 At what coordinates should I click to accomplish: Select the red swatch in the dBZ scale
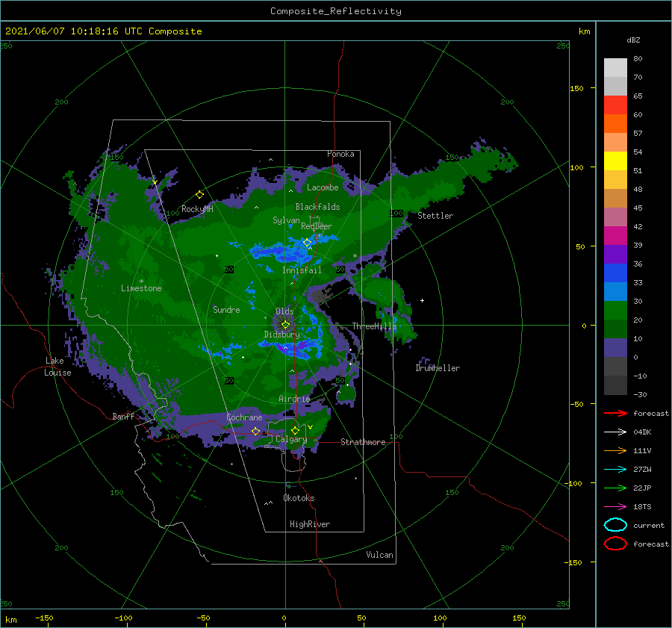click(x=615, y=105)
